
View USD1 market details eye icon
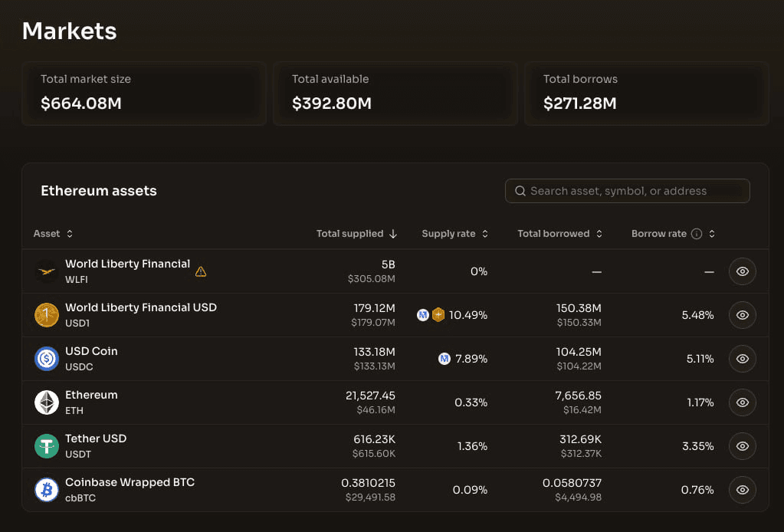tap(742, 315)
